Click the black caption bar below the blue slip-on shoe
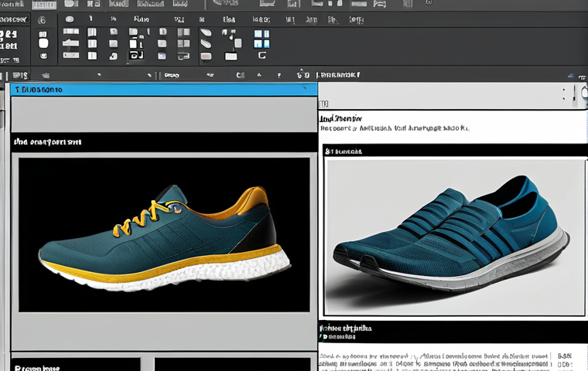 tap(453, 332)
